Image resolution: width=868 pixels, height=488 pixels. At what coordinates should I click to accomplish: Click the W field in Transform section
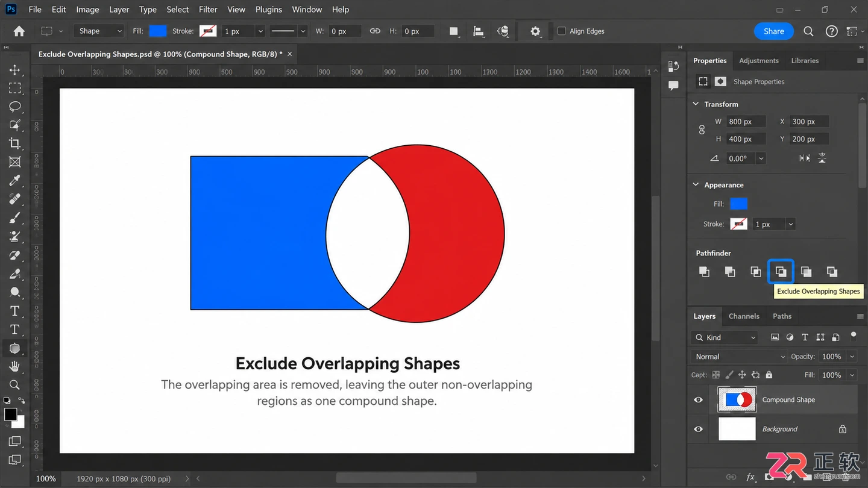click(747, 122)
